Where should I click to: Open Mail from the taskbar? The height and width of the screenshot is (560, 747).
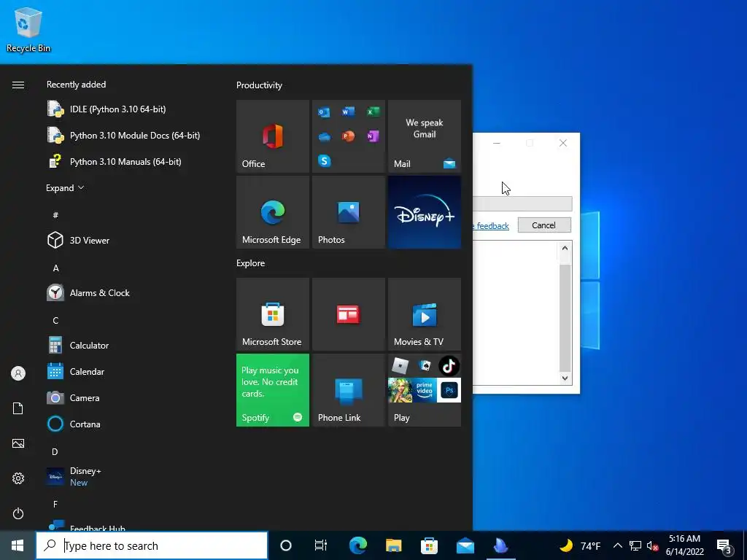465,545
